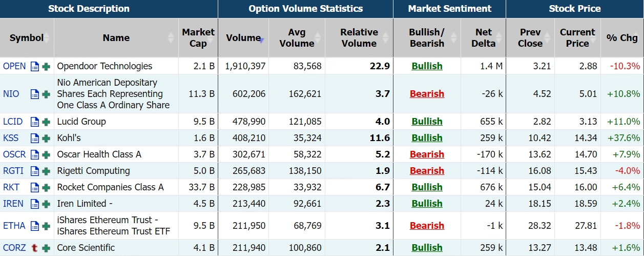Sort by the Market Cap column header
The width and height of the screenshot is (644, 256).
(198, 38)
